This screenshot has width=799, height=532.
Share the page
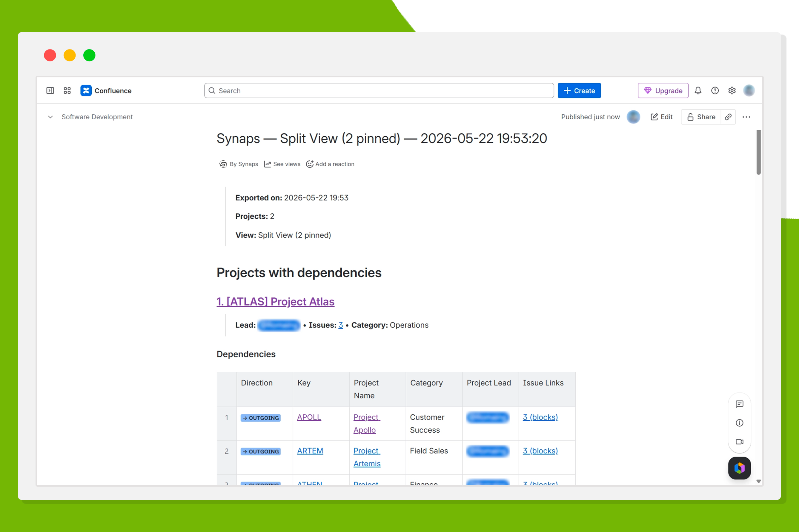(701, 117)
